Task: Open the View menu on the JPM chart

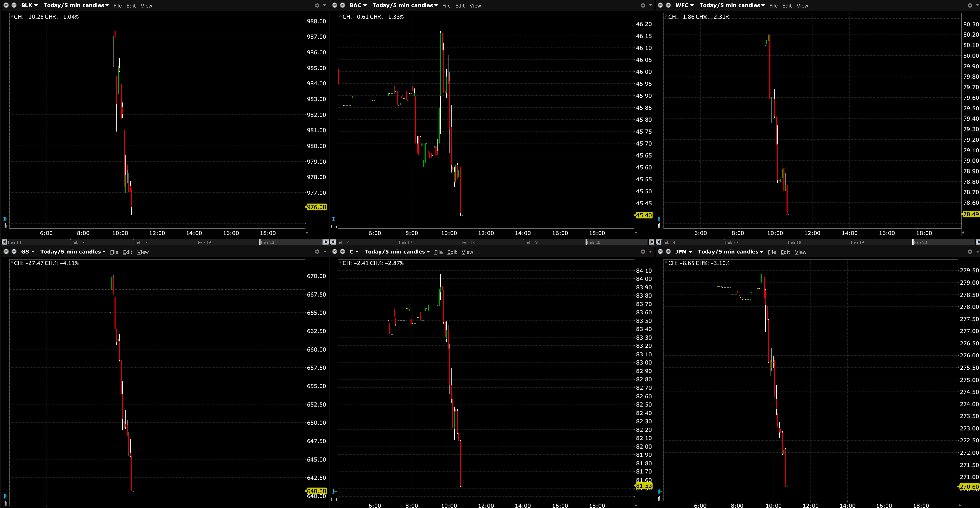Action: click(x=800, y=252)
